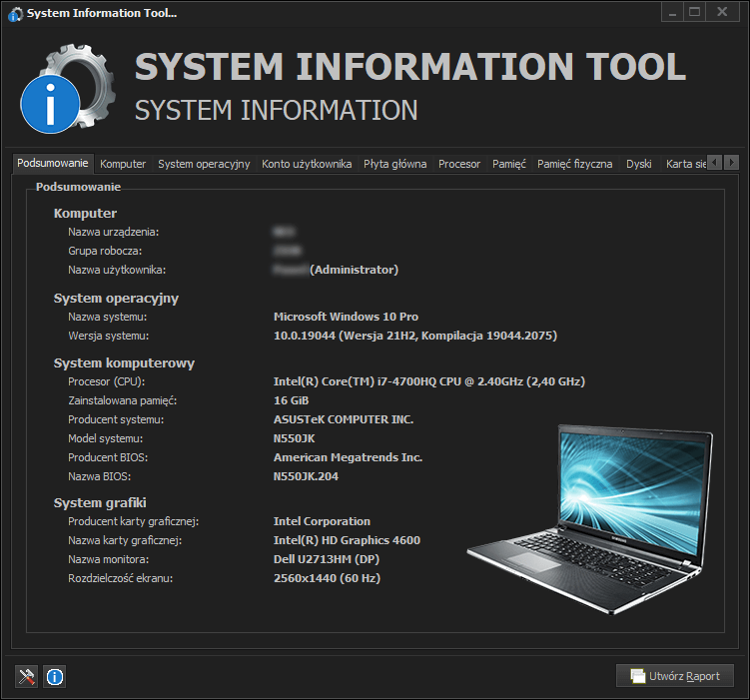This screenshot has height=700, width=750.
Task: Open the Konto użytkownika tab
Action: click(x=307, y=164)
